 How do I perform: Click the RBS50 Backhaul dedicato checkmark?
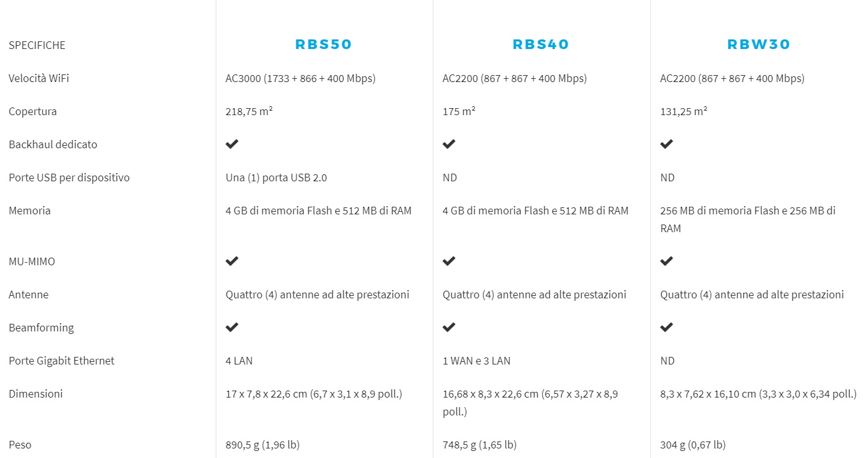pyautogui.click(x=232, y=144)
